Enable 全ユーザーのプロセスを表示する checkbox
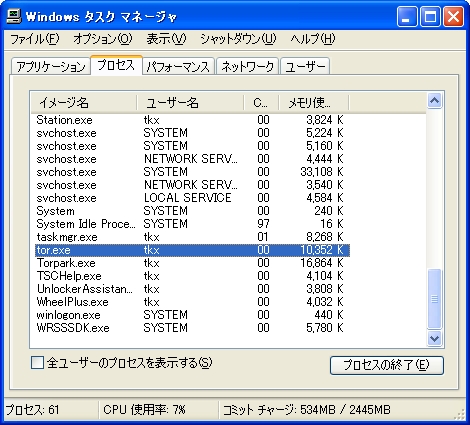470x425 pixels. [x=37, y=363]
